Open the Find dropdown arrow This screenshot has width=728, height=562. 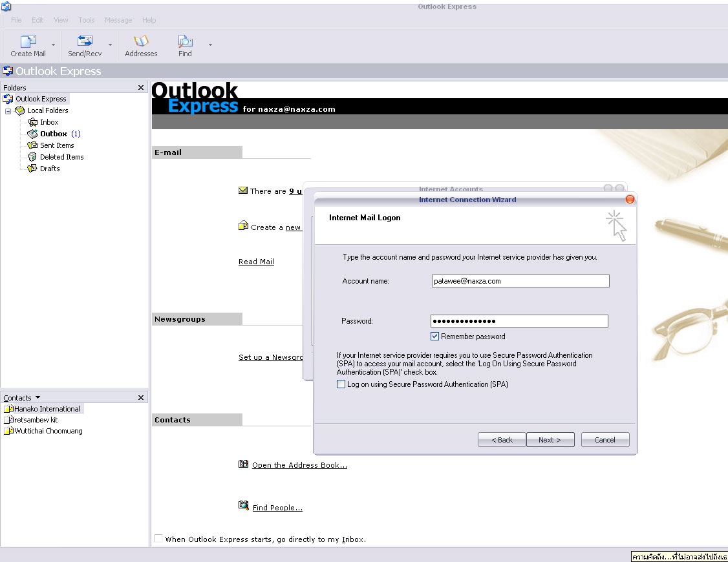210,45
